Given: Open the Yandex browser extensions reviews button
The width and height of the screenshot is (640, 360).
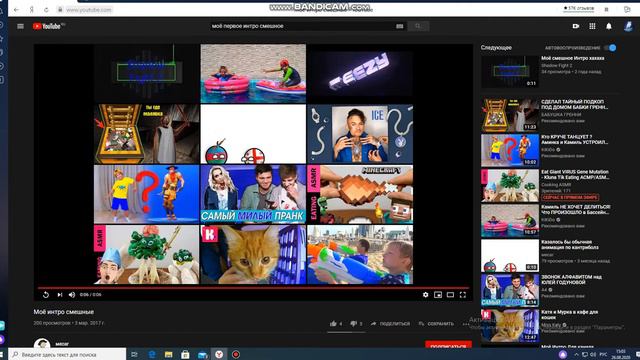Looking at the screenshot, I should (579, 8).
